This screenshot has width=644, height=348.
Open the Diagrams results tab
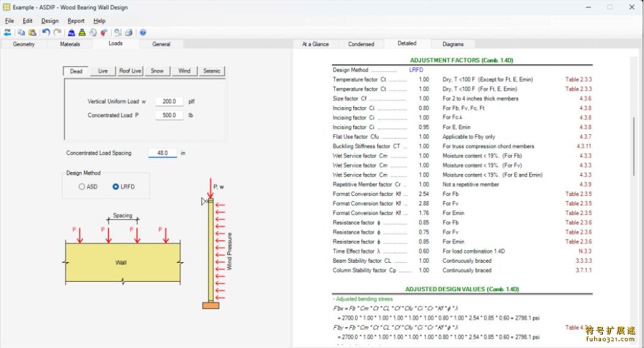[x=453, y=44]
